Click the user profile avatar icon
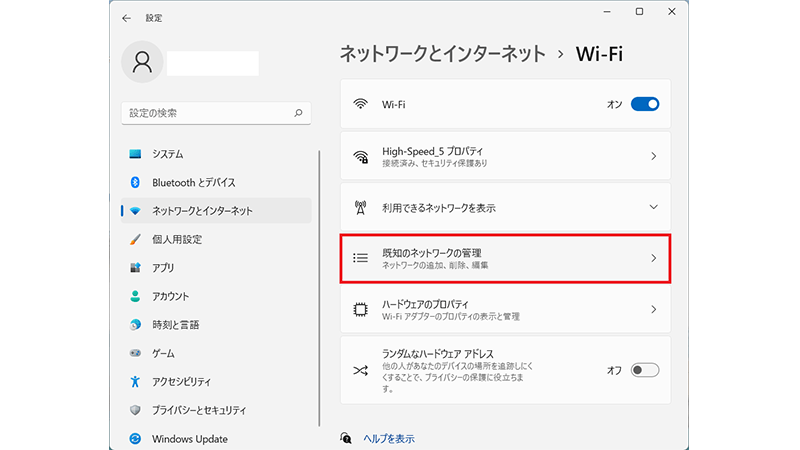Screen dimensions: 800x450 (141, 61)
